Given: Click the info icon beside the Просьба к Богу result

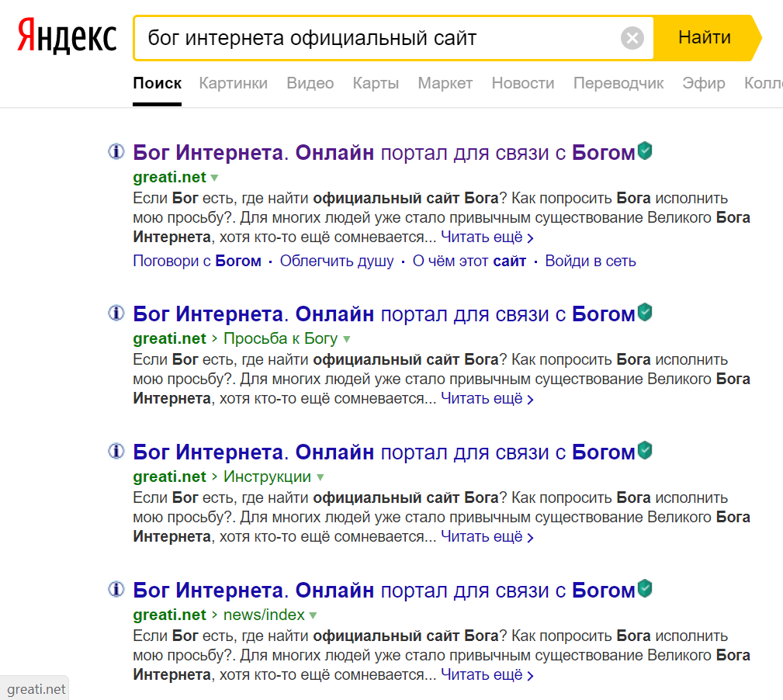Looking at the screenshot, I should 116,313.
